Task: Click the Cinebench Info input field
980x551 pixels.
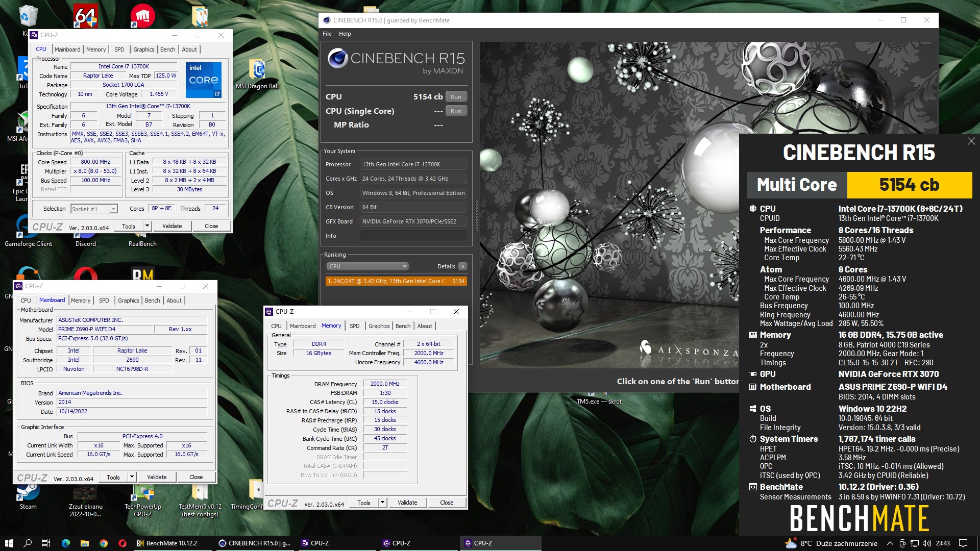Action: [x=413, y=236]
